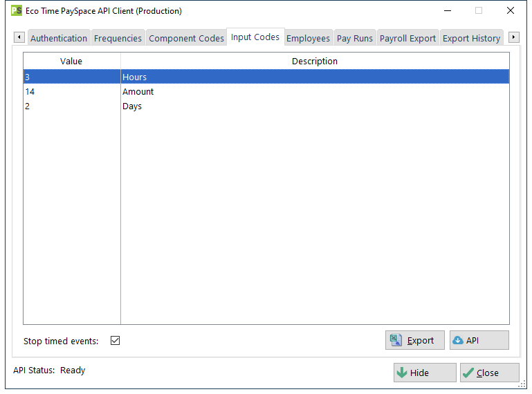Viewport: 532px width, 394px height.
Task: Click the value 3 cell
Action: (x=71, y=77)
